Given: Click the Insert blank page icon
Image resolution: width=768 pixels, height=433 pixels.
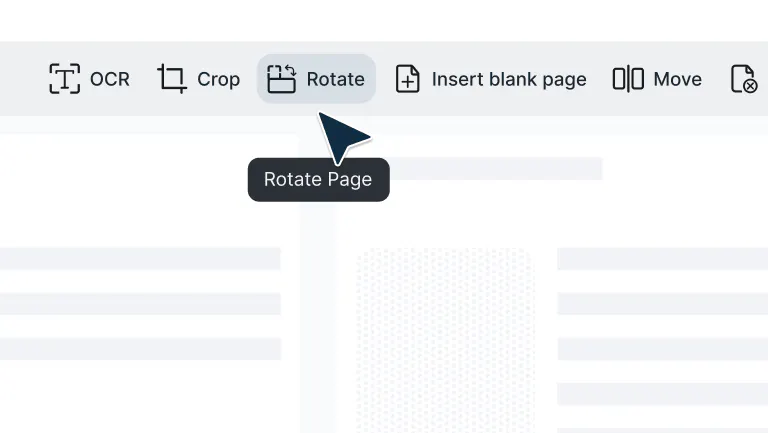Looking at the screenshot, I should [x=408, y=79].
